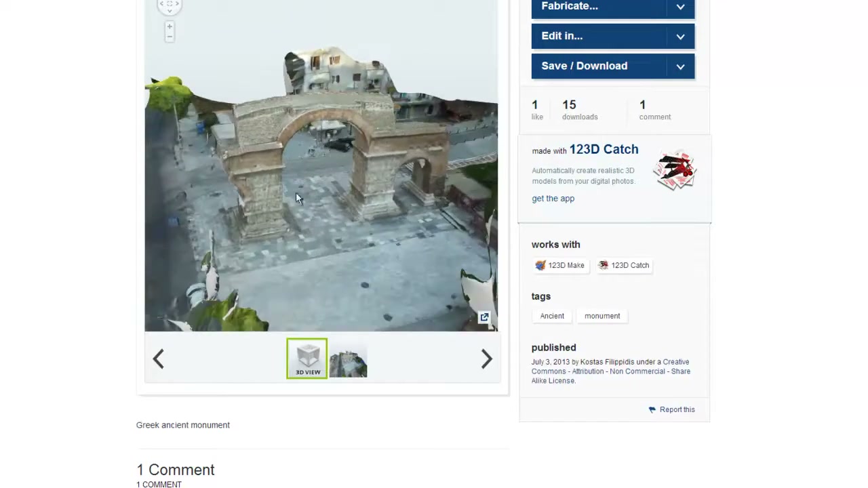The width and height of the screenshot is (868, 488).
Task: Click the get the app link
Action: [553, 199]
